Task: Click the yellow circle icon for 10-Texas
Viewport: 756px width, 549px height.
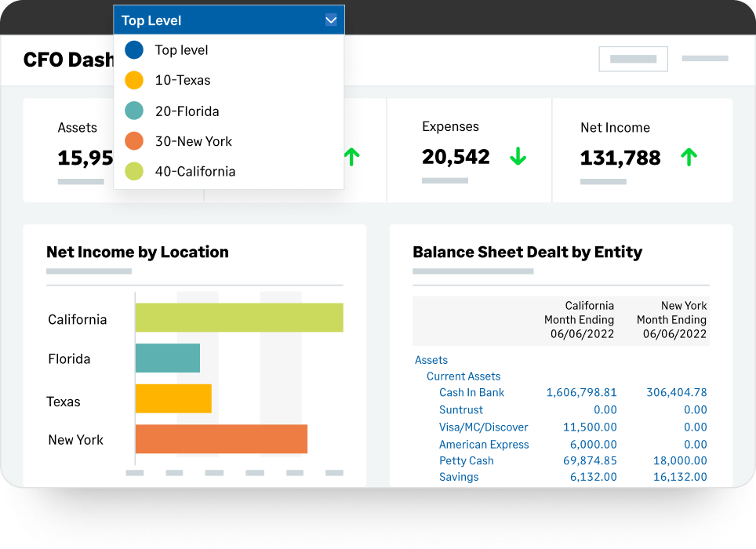Action: pyautogui.click(x=134, y=80)
